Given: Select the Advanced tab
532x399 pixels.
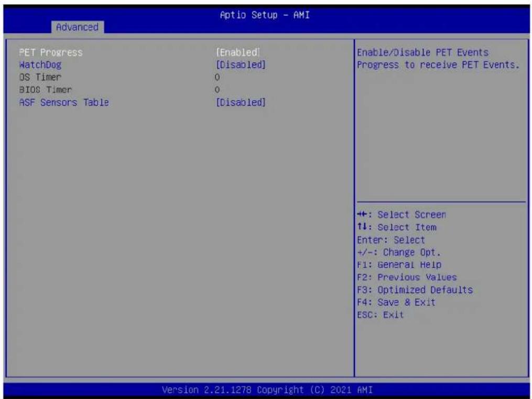Looking at the screenshot, I should (78, 27).
